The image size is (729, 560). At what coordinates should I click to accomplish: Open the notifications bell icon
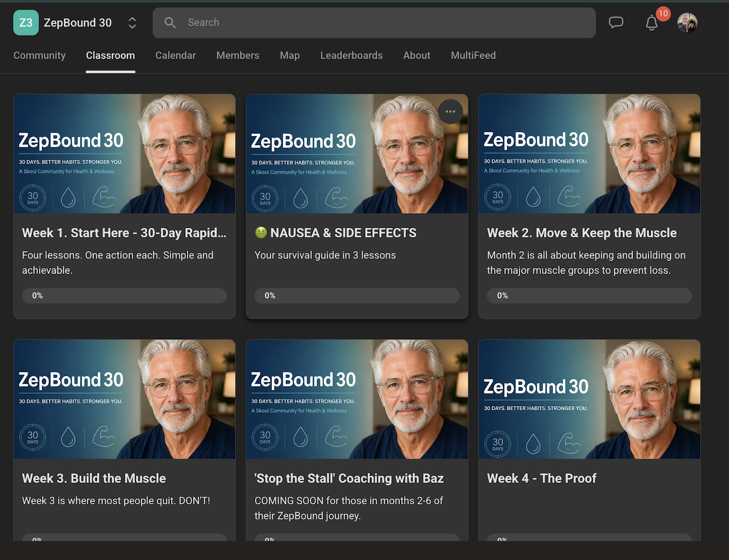(651, 23)
